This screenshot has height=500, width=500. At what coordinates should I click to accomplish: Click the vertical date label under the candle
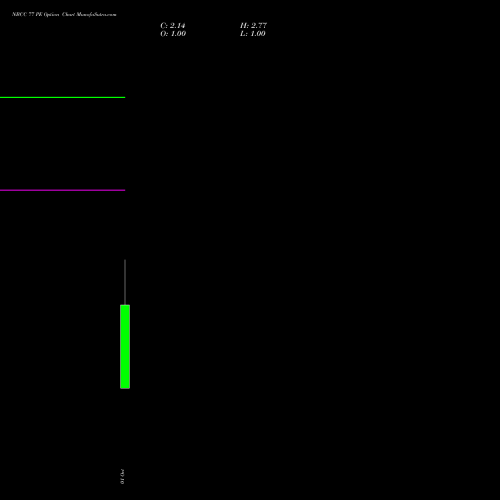122,477
